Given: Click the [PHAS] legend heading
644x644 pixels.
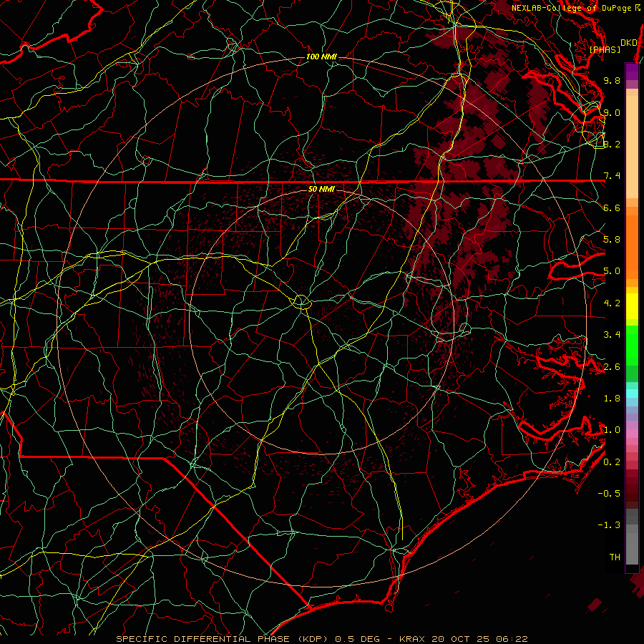Looking at the screenshot, I should (x=605, y=49).
